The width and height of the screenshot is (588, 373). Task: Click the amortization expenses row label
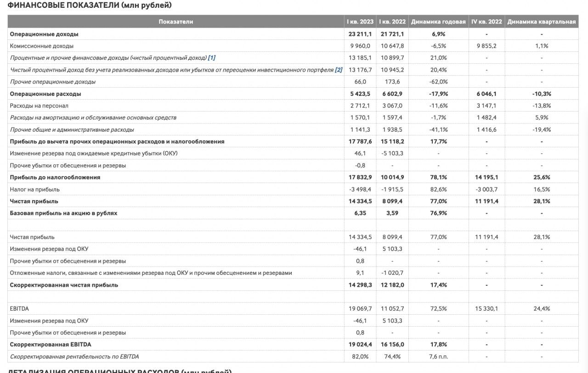pyautogui.click(x=93, y=117)
